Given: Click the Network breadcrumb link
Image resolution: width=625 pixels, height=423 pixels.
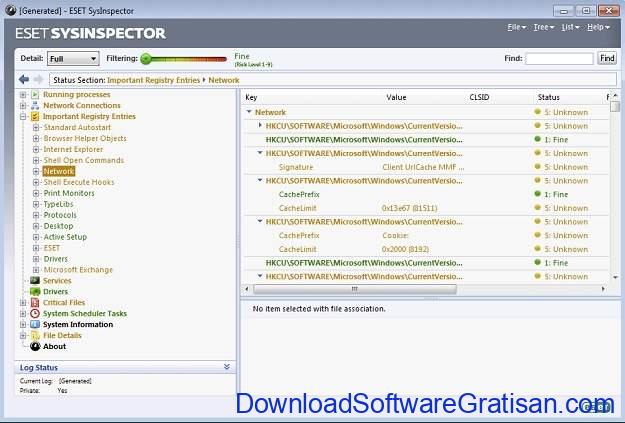Looking at the screenshot, I should [x=224, y=80].
